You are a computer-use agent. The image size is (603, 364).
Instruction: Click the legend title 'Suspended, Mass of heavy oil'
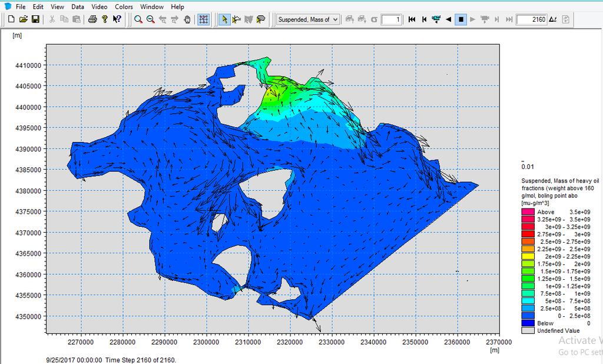[560, 180]
